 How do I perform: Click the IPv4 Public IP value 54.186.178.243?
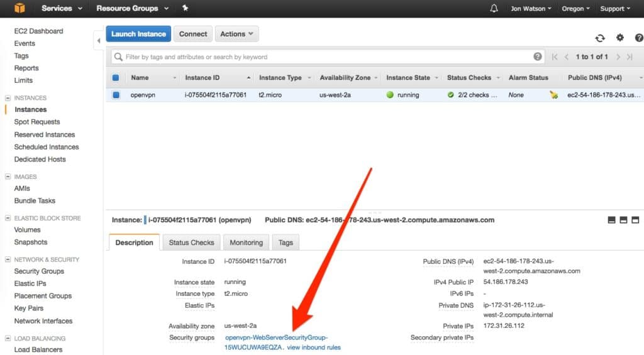(x=506, y=282)
